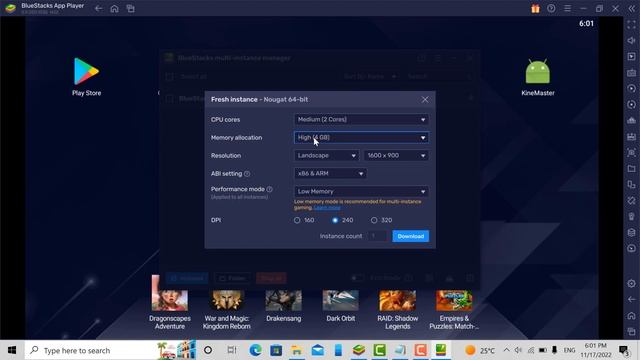This screenshot has height=360, width=640.
Task: Click the Windows taskbar search box
Action: 111,350
